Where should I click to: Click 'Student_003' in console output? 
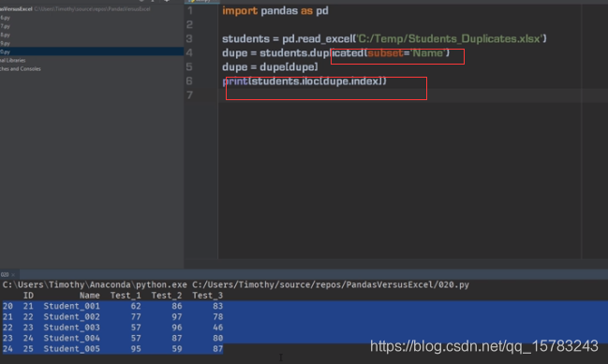(x=72, y=328)
